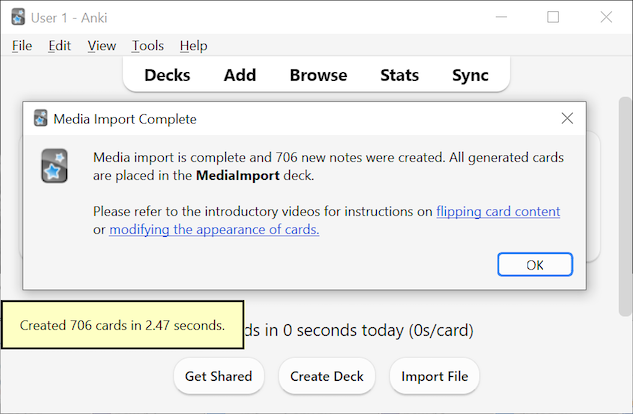Click Add in the top toolbar
This screenshot has height=414, width=633.
[240, 75]
